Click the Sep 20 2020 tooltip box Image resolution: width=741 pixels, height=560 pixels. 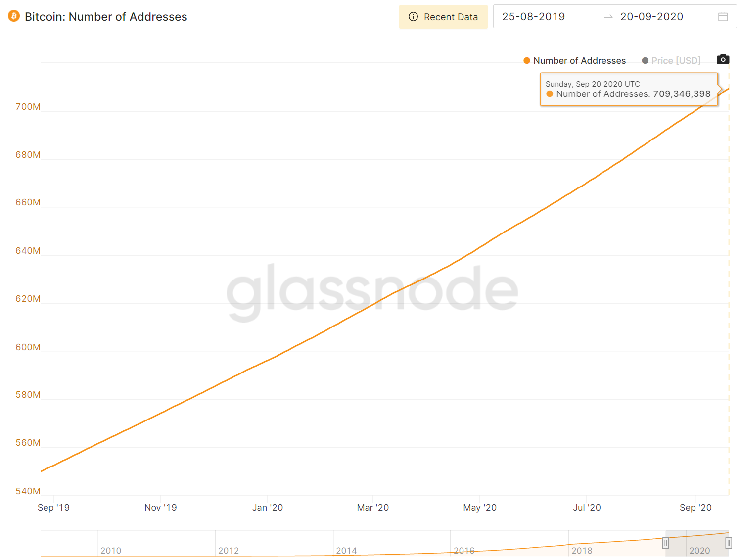pyautogui.click(x=628, y=90)
